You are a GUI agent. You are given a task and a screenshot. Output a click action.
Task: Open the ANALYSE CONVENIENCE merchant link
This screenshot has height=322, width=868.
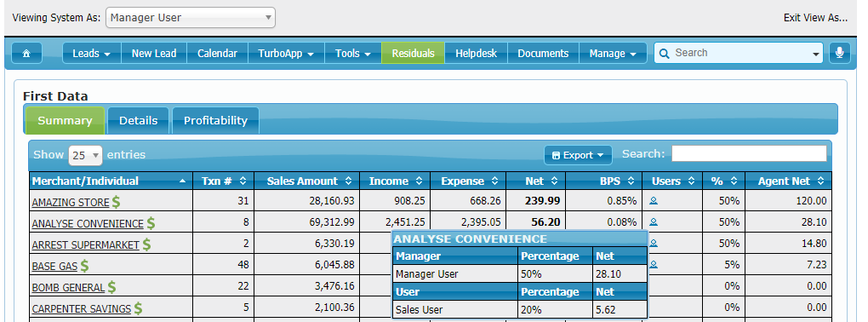click(88, 224)
